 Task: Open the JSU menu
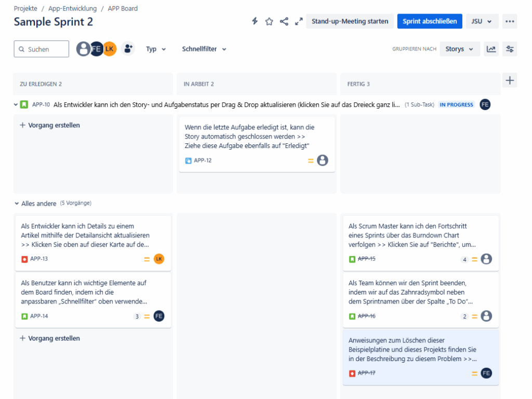[481, 21]
